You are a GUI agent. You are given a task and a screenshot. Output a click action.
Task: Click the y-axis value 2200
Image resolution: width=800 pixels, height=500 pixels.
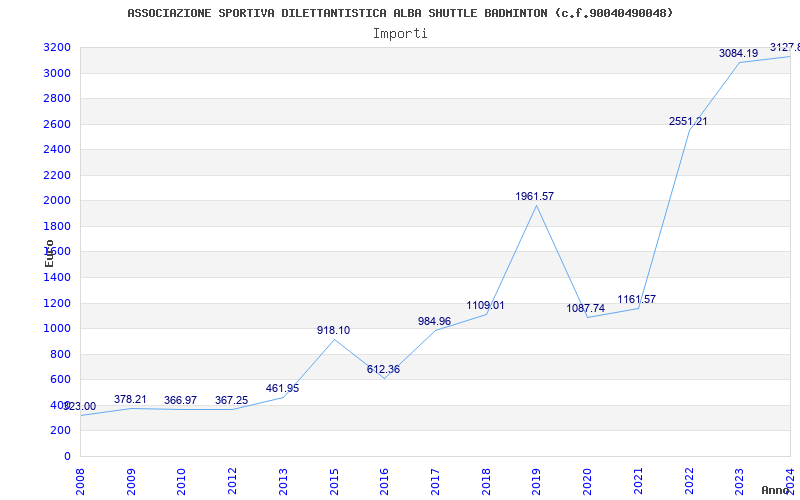tap(57, 176)
